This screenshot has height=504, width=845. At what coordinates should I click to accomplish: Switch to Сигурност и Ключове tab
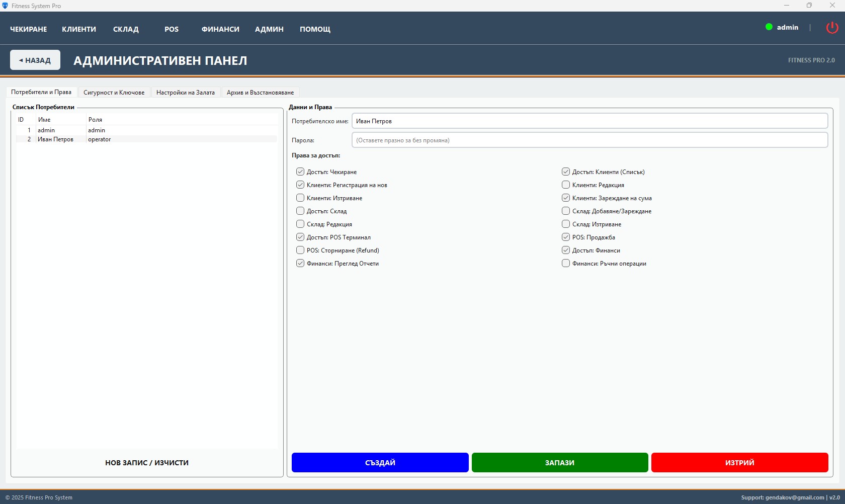[114, 93]
